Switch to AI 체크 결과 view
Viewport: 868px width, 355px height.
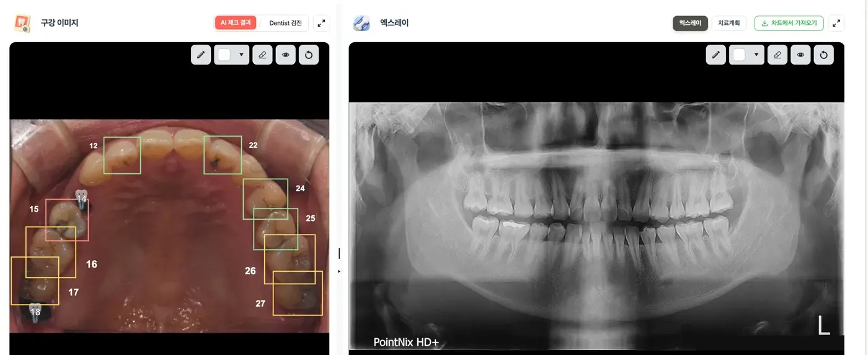[x=236, y=23]
